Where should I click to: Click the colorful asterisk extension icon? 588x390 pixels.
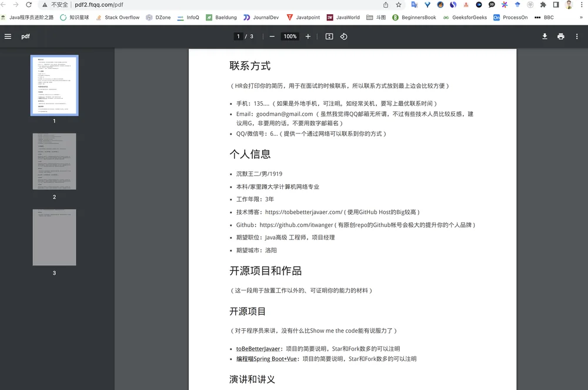tap(505, 5)
